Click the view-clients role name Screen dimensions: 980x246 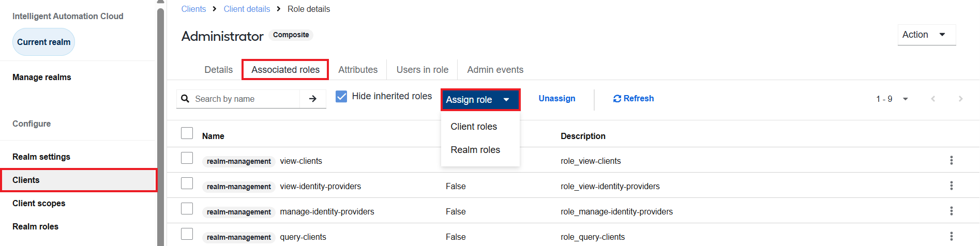coord(301,161)
